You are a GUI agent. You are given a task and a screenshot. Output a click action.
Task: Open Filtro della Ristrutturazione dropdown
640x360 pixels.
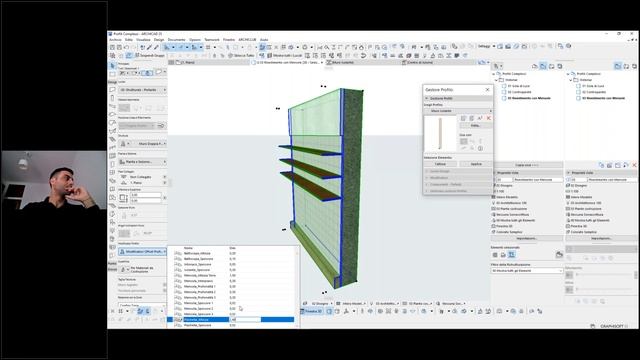(527, 271)
